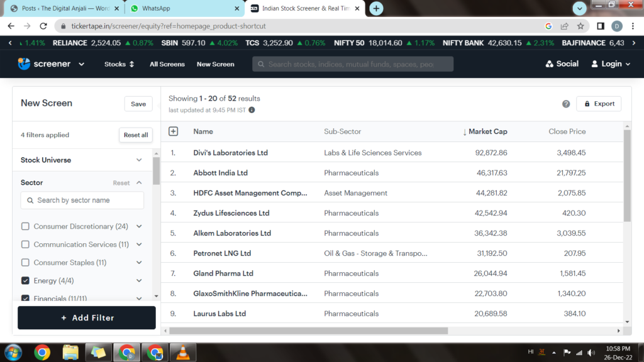
Task: Add column with plus icon in table header
Action: coord(174,131)
